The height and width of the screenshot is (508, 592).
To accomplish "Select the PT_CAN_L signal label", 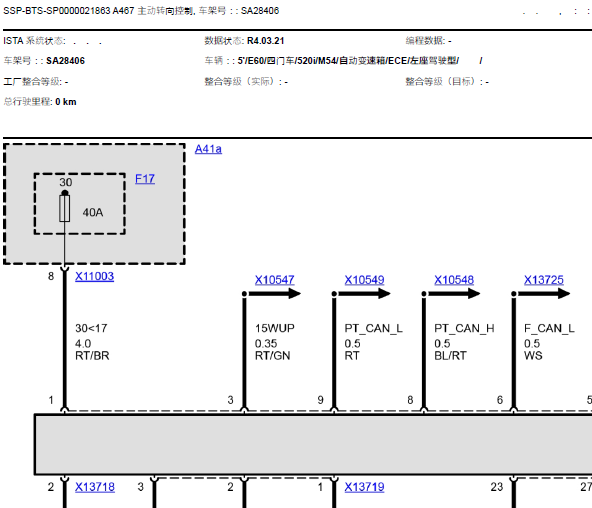I will pos(373,328).
